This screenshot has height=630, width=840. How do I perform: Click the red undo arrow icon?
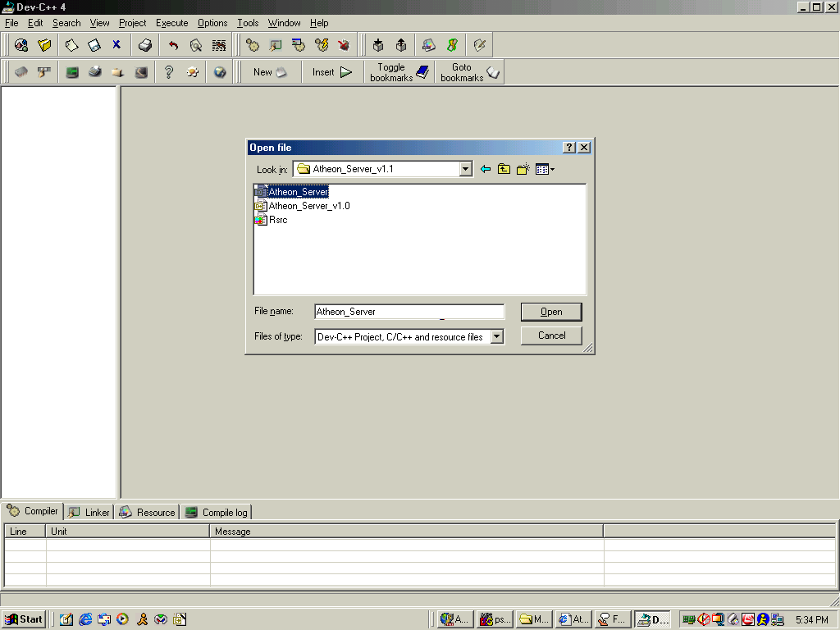coord(173,45)
